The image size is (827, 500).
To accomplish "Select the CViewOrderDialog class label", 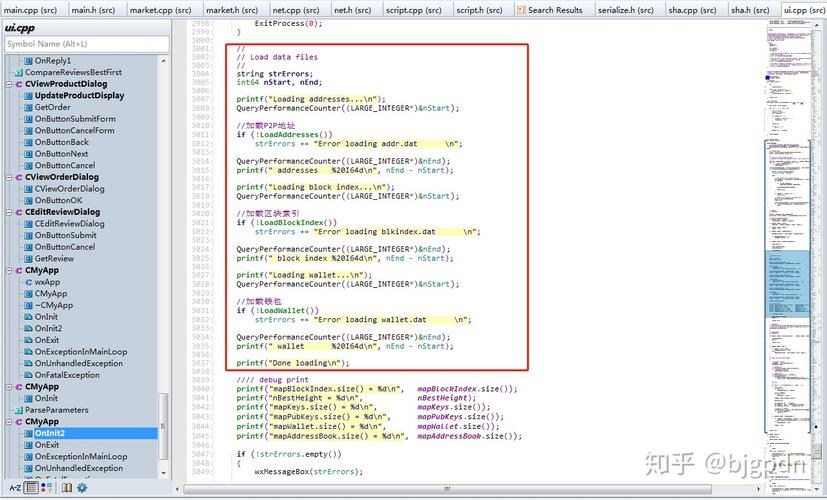I will point(62,177).
